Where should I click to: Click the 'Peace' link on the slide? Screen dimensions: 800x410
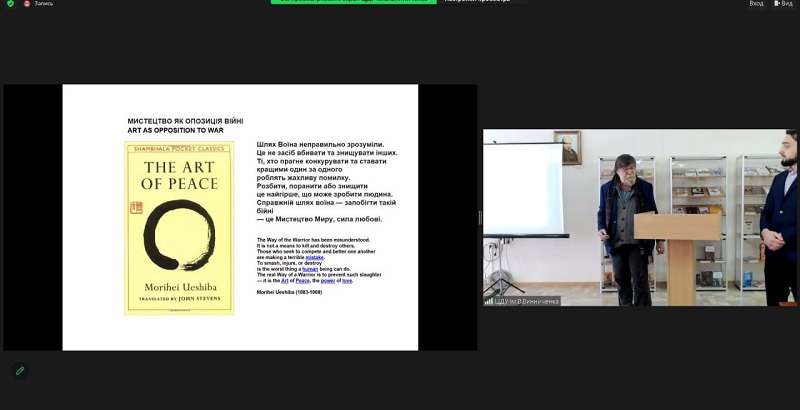click(x=303, y=281)
